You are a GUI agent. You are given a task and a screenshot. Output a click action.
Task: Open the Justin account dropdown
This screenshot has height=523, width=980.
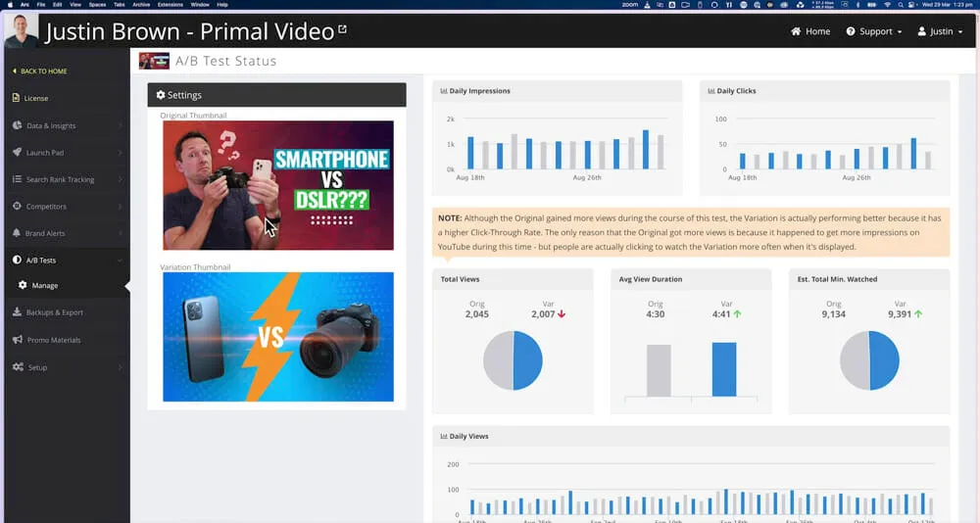[941, 31]
